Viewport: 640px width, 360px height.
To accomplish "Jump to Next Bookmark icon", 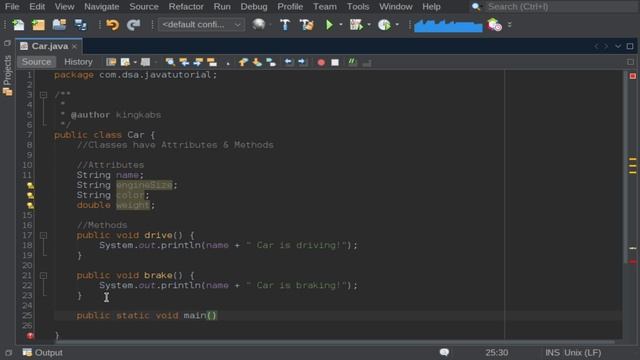I will click(257, 62).
